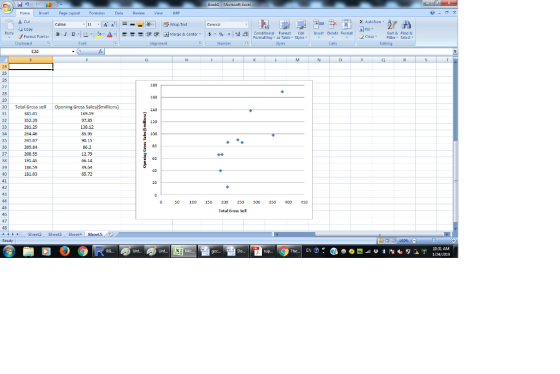560x374 pixels.
Task: Click the Format cells icon
Action: pos(346,25)
